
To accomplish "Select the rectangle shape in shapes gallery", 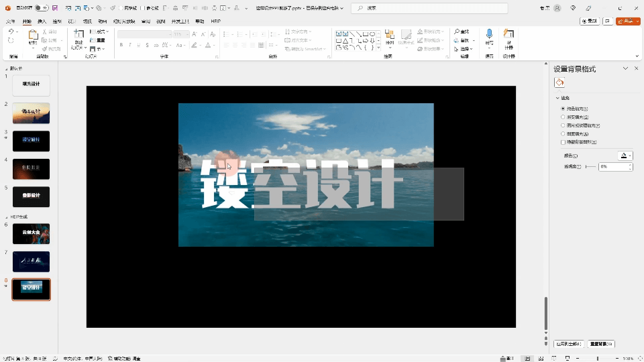I will [x=365, y=34].
